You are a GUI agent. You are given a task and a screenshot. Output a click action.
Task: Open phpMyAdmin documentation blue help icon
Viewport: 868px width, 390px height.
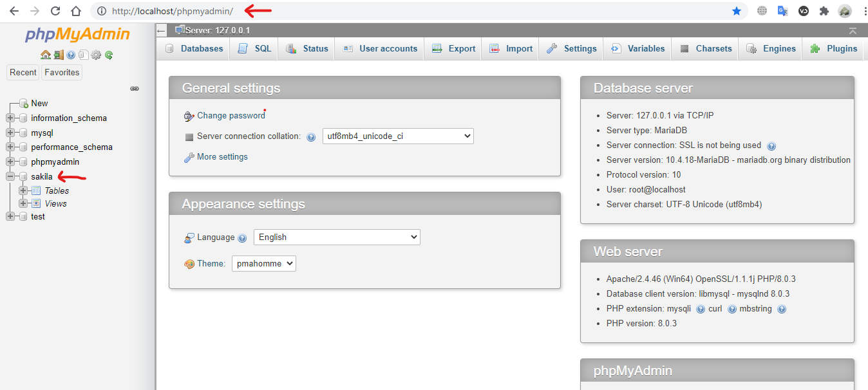tap(71, 55)
